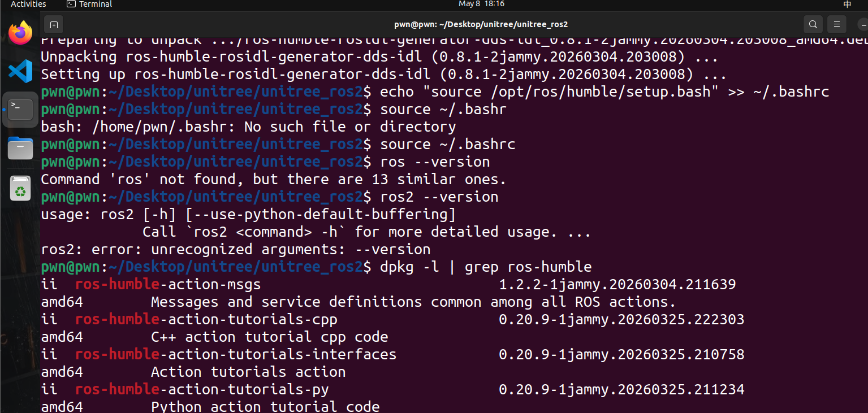This screenshot has width=868, height=413.
Task: Click the 'dpkg -l | grep ros-humble' command line
Action: tap(317, 267)
